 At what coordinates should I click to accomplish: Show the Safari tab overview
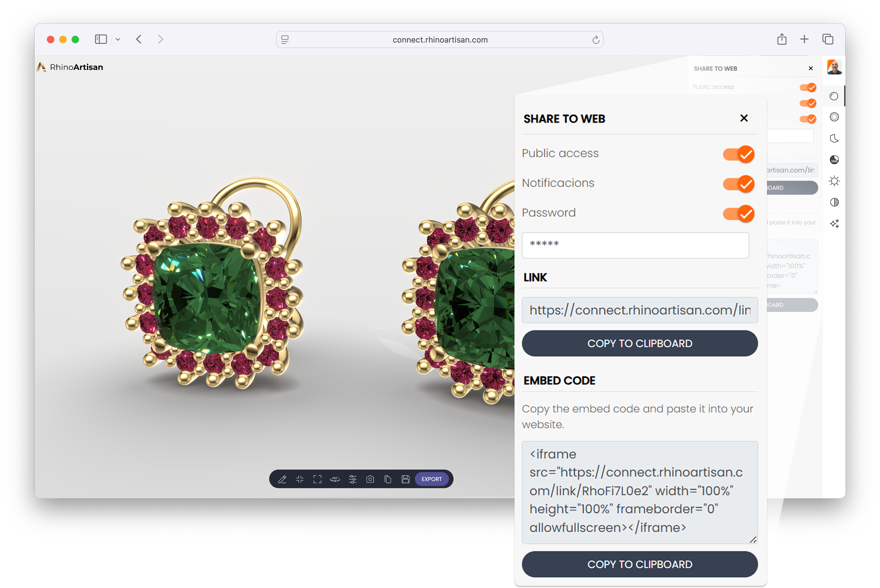828,39
